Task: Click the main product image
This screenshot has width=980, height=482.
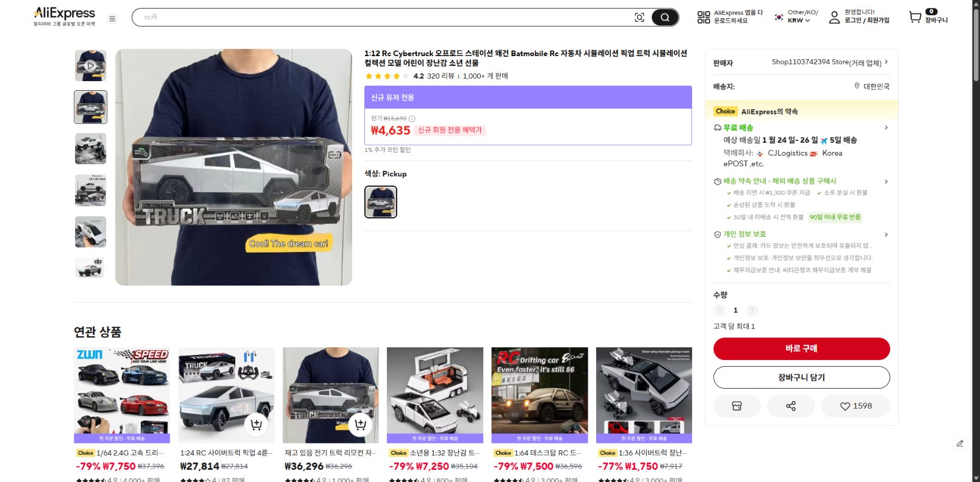Action: point(234,167)
